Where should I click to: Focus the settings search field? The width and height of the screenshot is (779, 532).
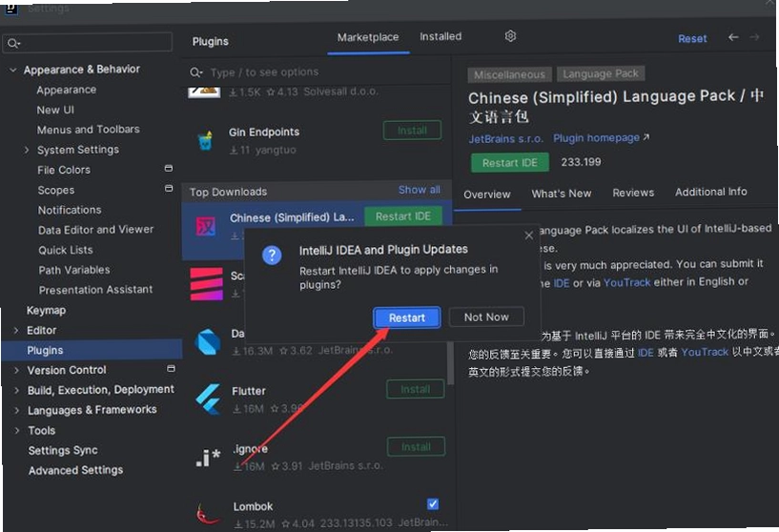[88, 42]
